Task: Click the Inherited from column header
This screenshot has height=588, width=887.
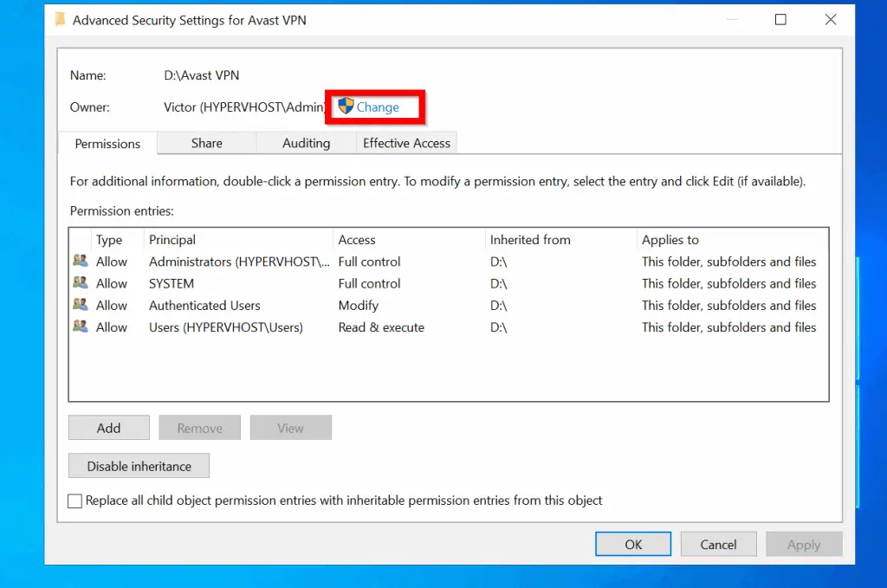Action: [x=531, y=239]
